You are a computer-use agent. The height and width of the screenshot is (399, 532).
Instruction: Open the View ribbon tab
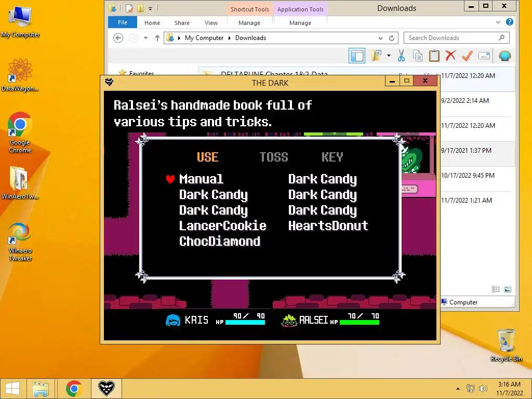[x=211, y=23]
